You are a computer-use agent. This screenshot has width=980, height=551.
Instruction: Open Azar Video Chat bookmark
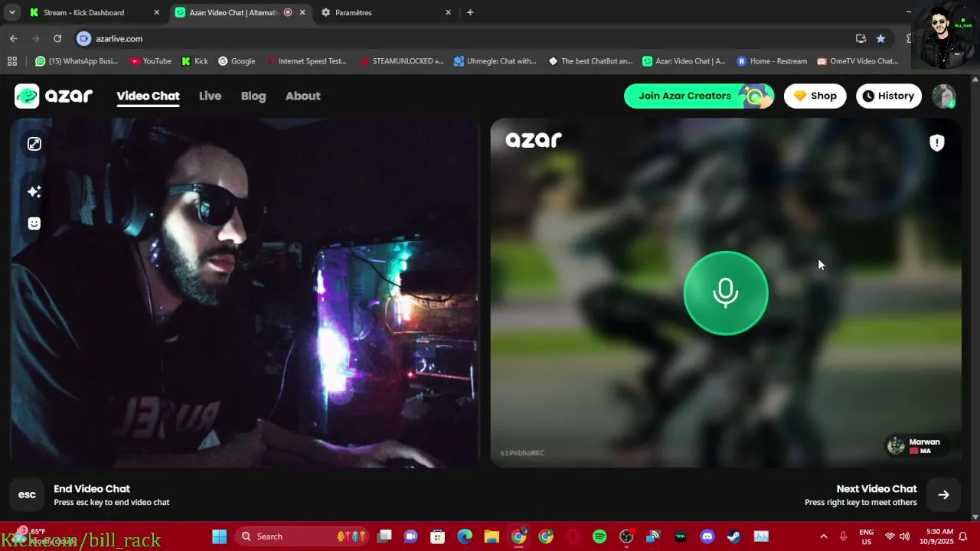684,61
